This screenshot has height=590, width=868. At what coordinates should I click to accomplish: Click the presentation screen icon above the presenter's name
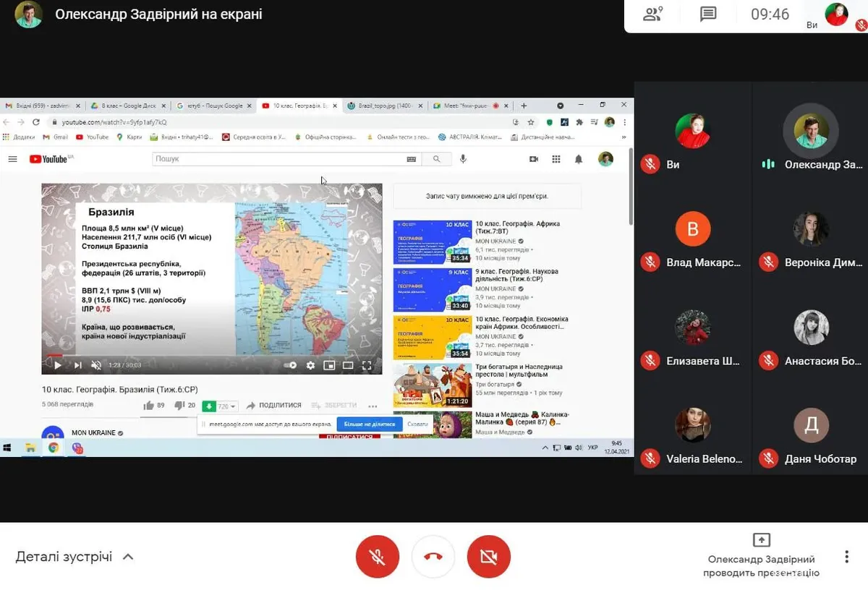761,540
